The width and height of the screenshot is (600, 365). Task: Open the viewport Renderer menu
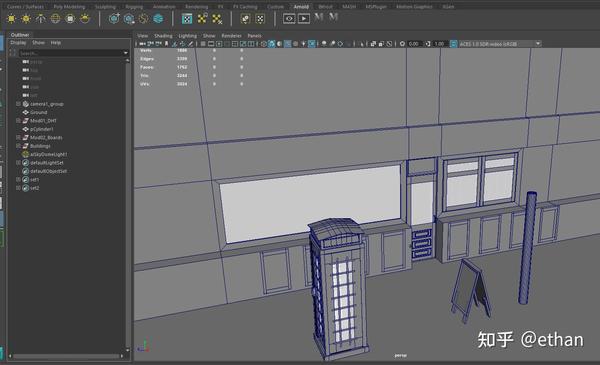click(232, 36)
